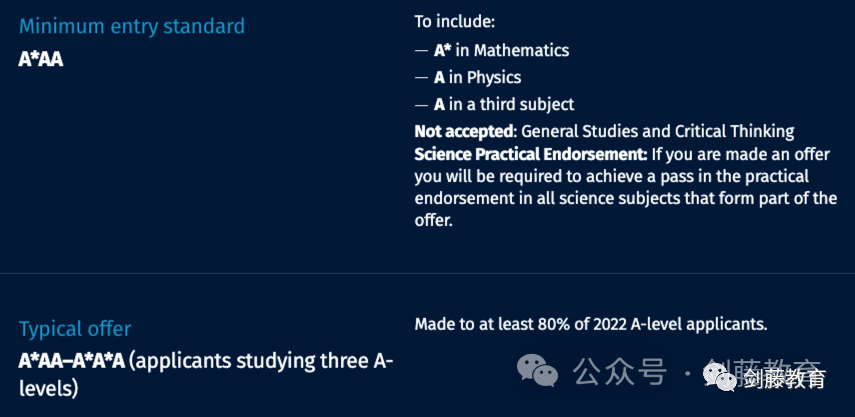
Task: Click the practical endorsement paragraph ending 'offer.'
Action: pyautogui.click(x=625, y=188)
